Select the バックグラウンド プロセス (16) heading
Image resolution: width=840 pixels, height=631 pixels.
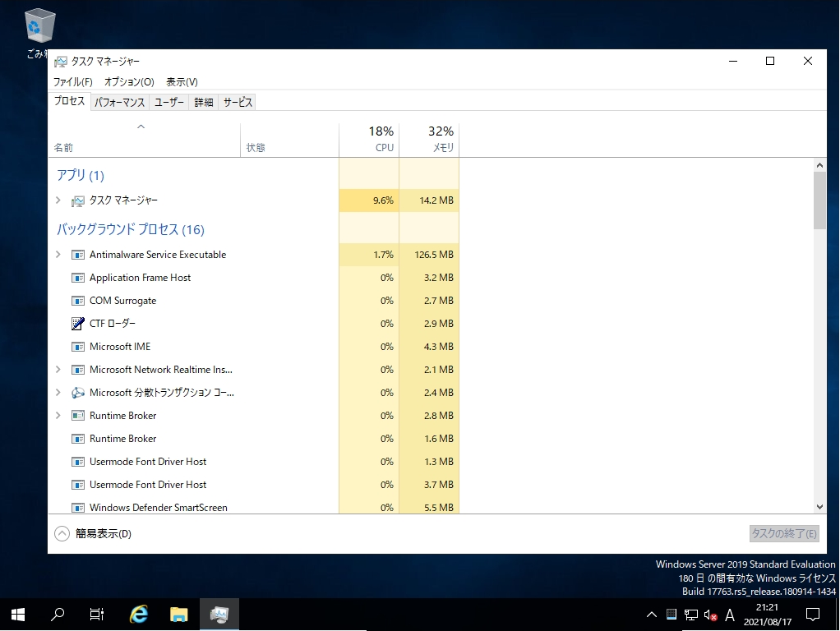click(131, 230)
